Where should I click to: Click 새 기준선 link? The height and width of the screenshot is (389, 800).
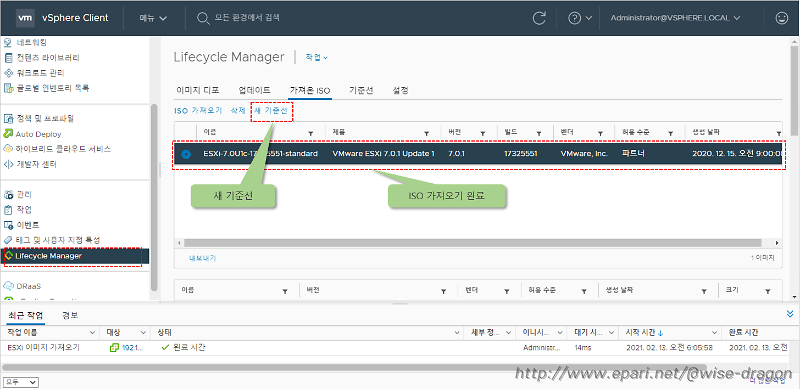[271, 110]
